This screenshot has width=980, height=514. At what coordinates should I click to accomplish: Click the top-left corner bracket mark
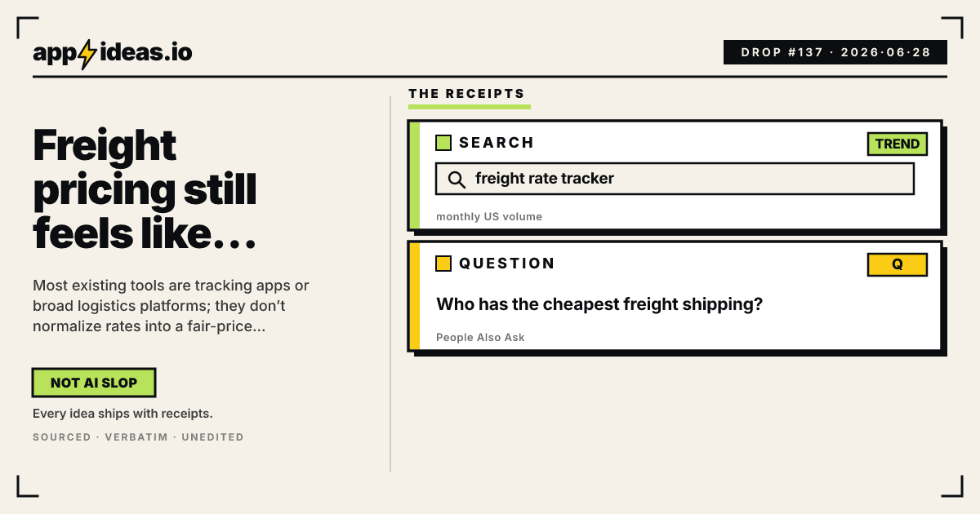pyautogui.click(x=27, y=27)
